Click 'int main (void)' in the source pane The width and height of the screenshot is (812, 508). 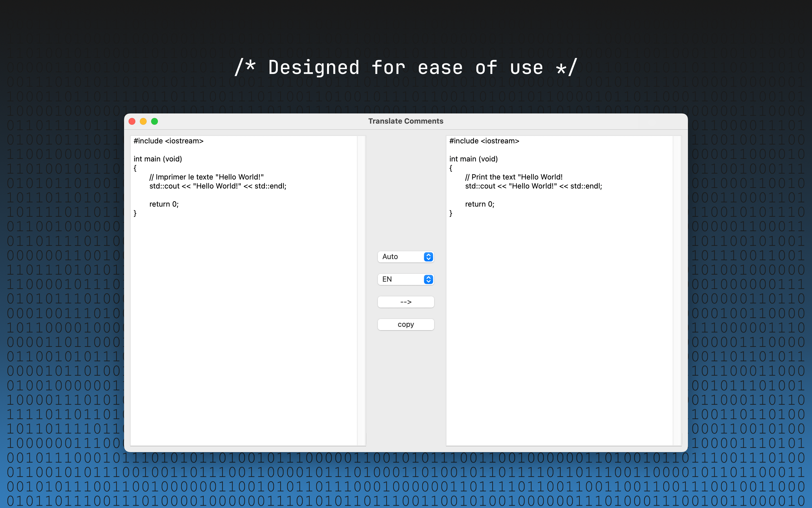pyautogui.click(x=158, y=159)
